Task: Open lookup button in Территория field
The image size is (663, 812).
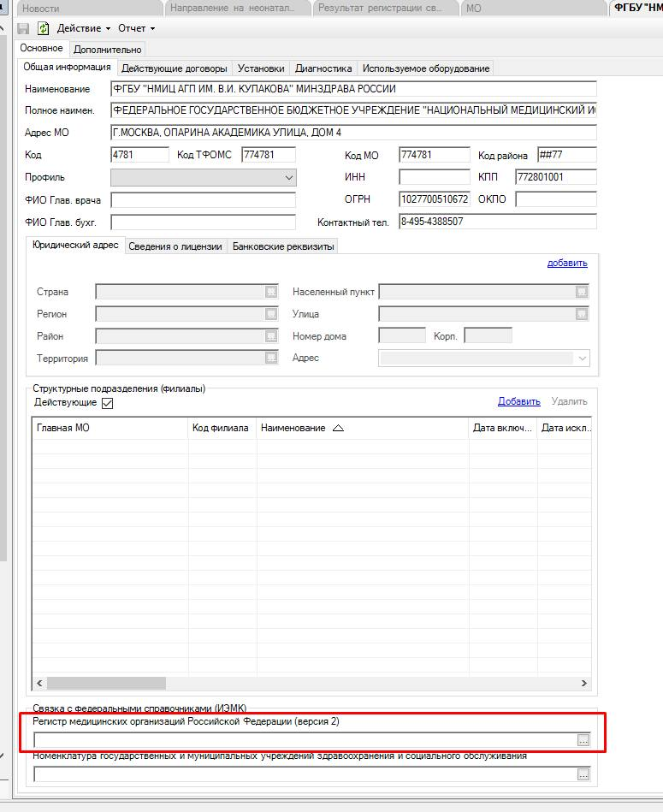Action: point(271,358)
